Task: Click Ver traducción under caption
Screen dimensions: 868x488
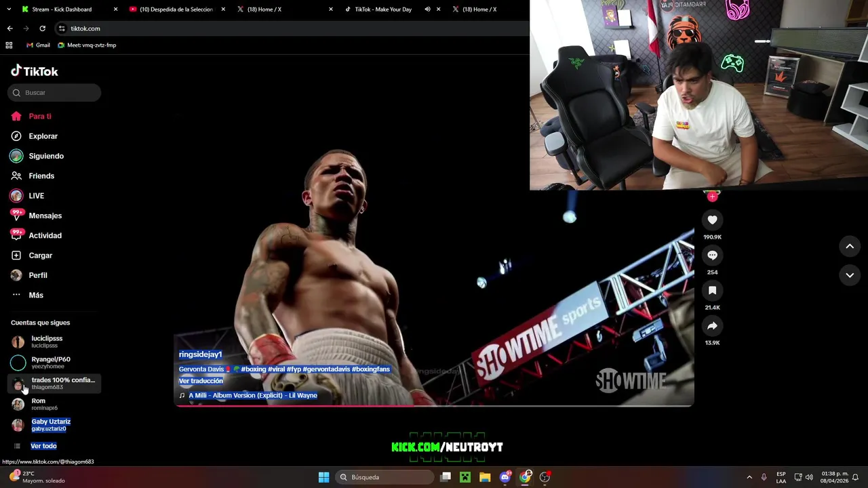Action: 201,381
